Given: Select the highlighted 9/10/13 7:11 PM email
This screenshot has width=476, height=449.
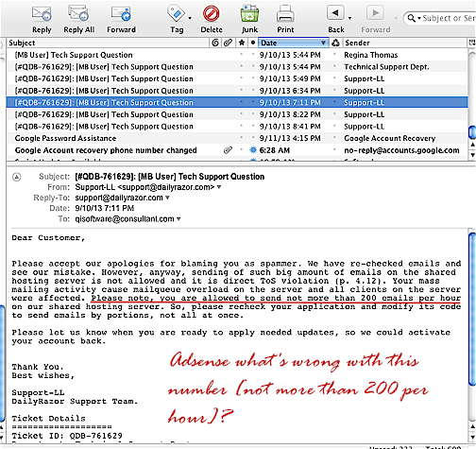Looking at the screenshot, I should (x=237, y=102).
